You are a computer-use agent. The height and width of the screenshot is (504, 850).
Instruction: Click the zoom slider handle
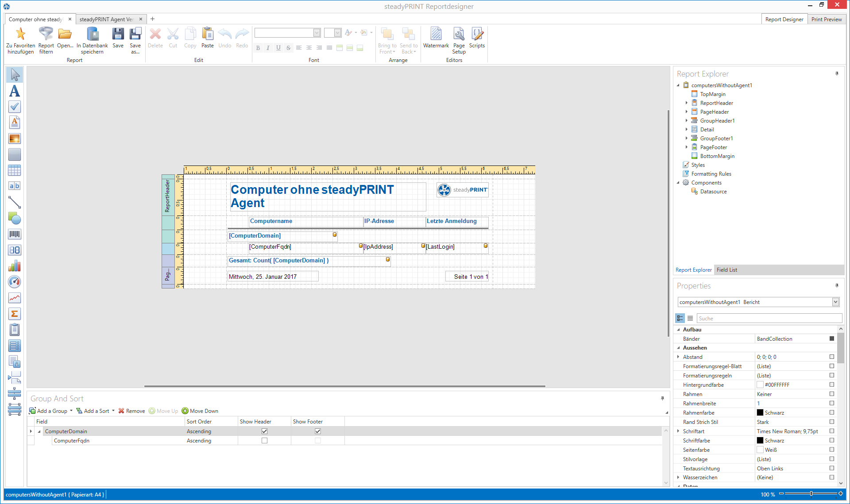pyautogui.click(x=811, y=493)
